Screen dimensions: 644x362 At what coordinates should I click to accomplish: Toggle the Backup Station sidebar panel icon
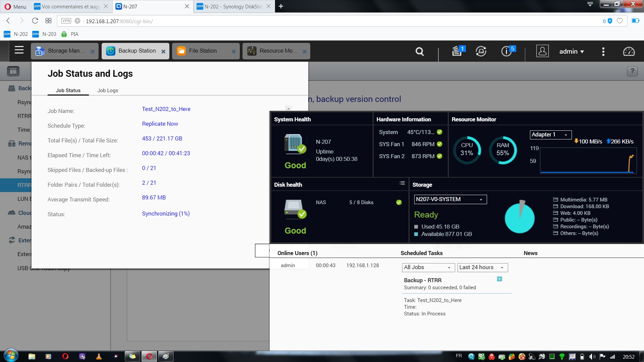[13, 71]
